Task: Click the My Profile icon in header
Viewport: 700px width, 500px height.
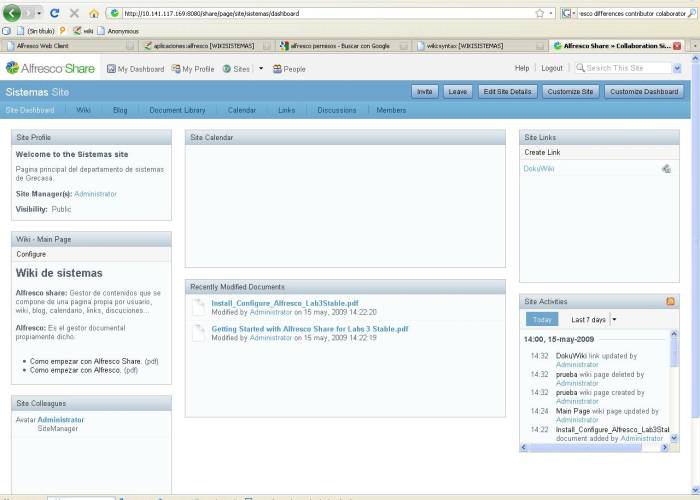Action: [x=175, y=69]
